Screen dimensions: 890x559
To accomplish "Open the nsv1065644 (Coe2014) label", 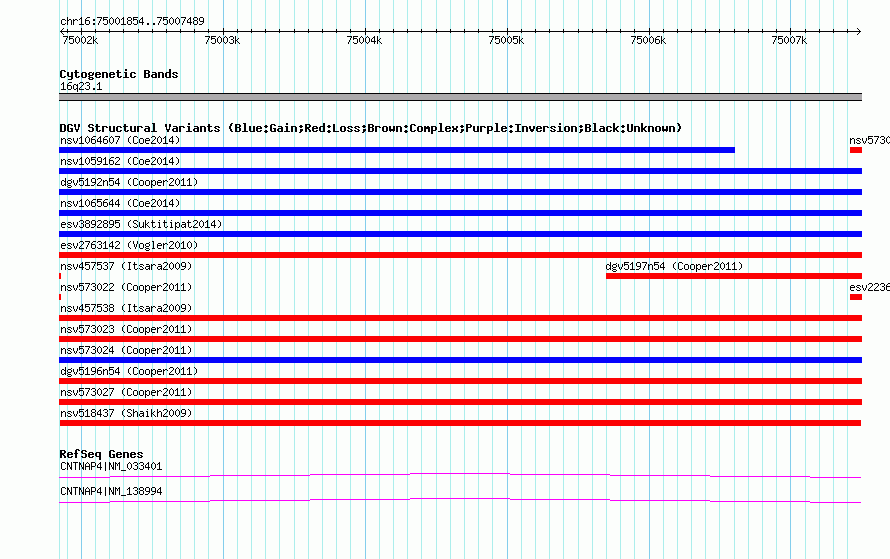I will pyautogui.click(x=120, y=203).
